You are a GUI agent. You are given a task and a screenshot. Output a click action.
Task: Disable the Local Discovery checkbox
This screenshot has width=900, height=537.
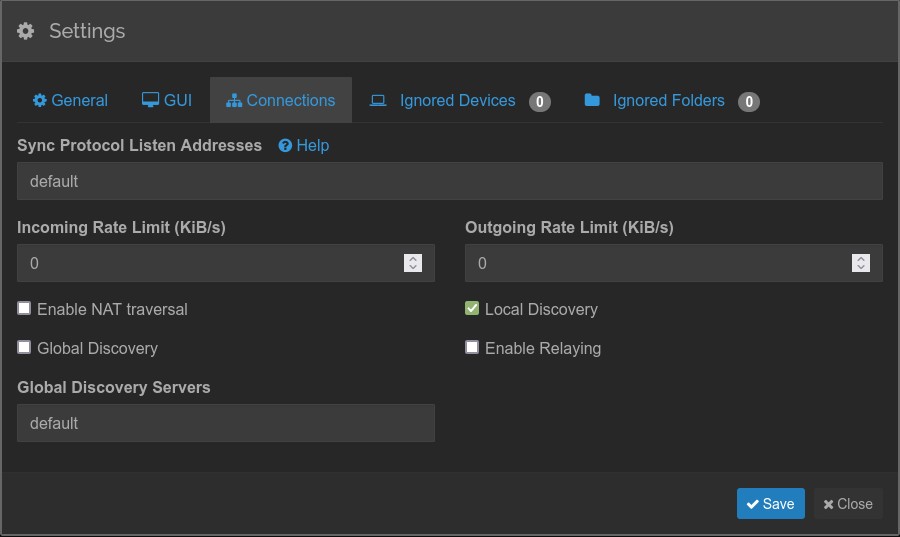pos(472,308)
